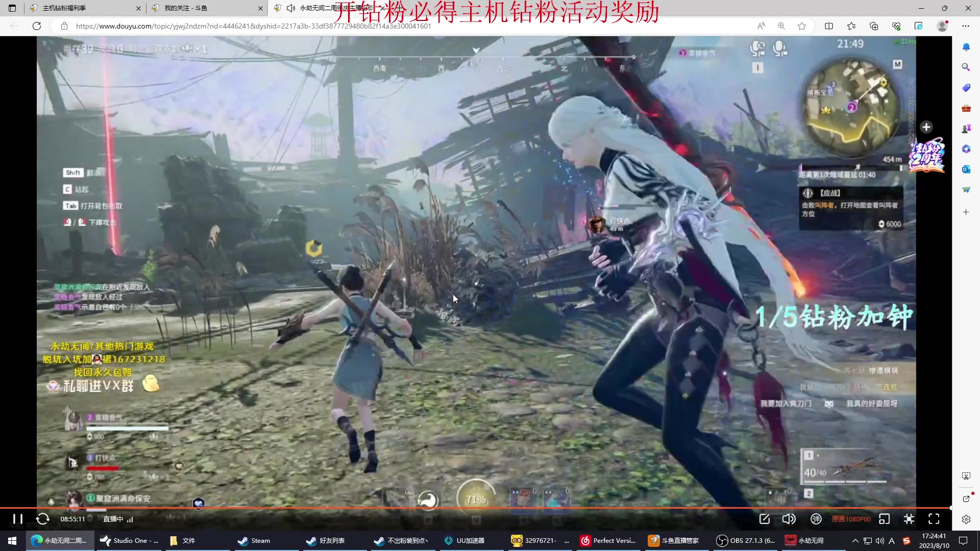This screenshot has width=980, height=551.
Task: Open the taskbar clock and calendar
Action: coord(934,540)
